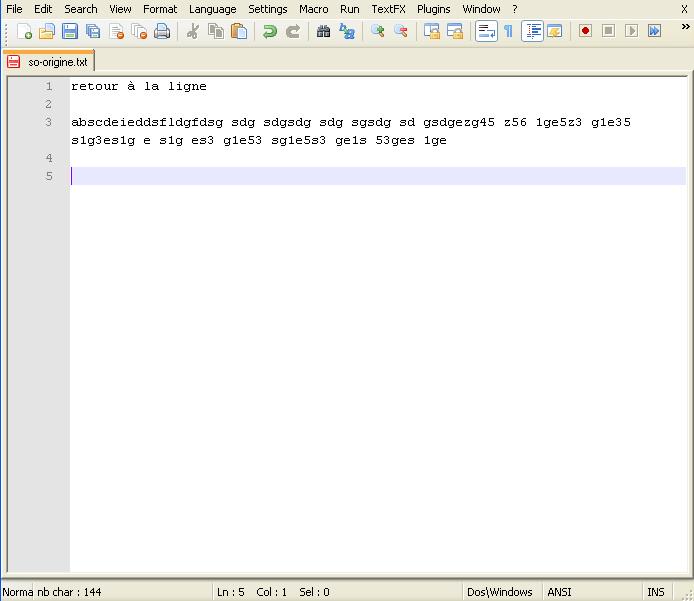Toggle Show All Characters pilcrow icon
The height and width of the screenshot is (601, 694).
pyautogui.click(x=509, y=31)
